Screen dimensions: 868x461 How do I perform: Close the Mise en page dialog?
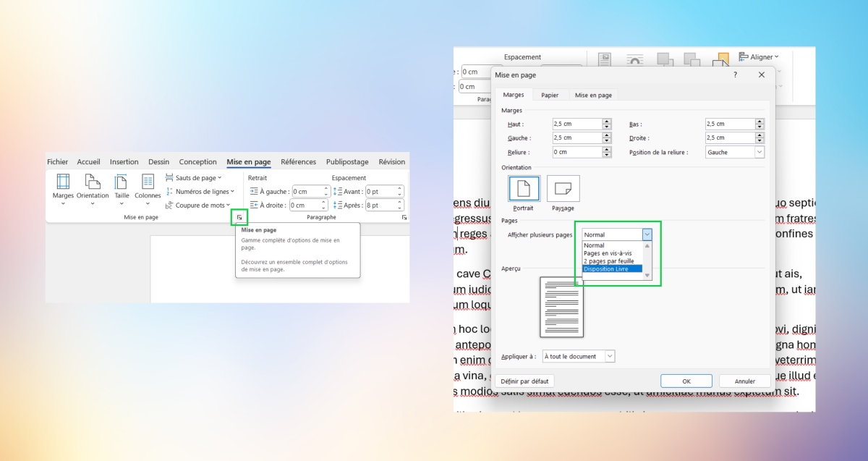pos(761,75)
